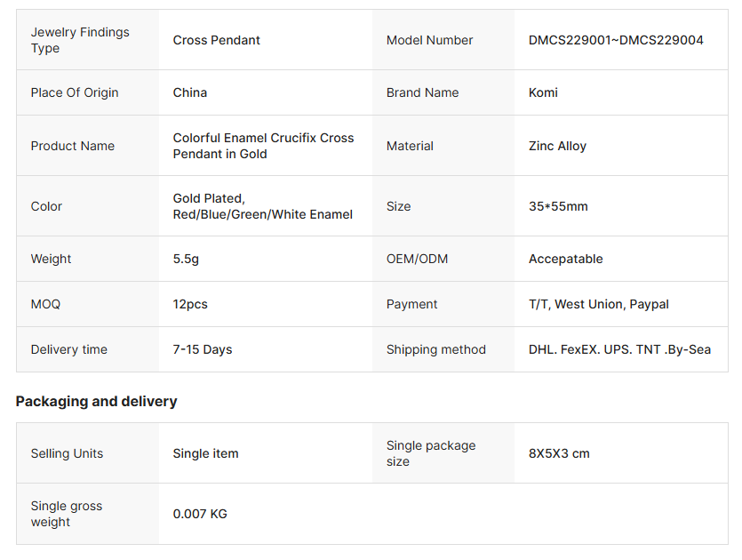742x560 pixels.
Task: Click the Colorful Enamel Crucifix product name
Action: pyautogui.click(x=263, y=146)
